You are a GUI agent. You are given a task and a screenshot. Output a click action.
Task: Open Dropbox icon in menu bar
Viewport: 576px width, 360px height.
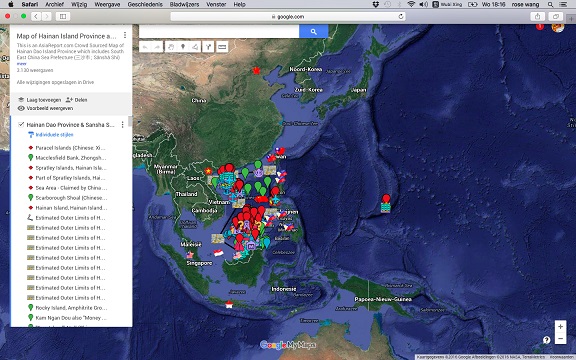coord(375,4)
